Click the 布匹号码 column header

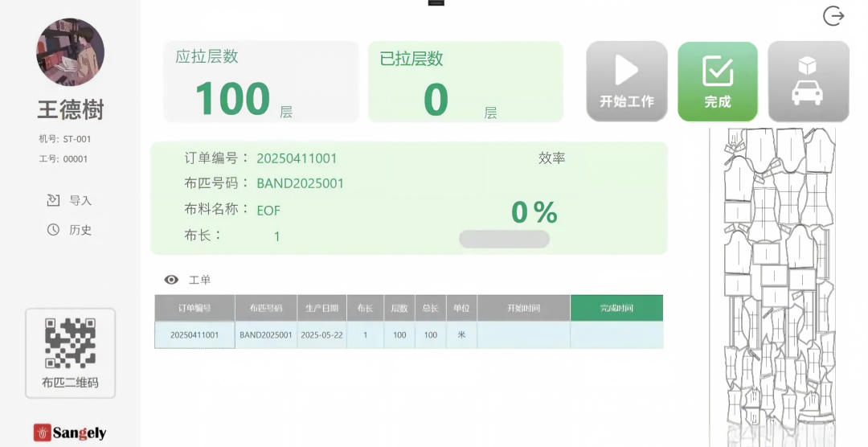point(266,308)
